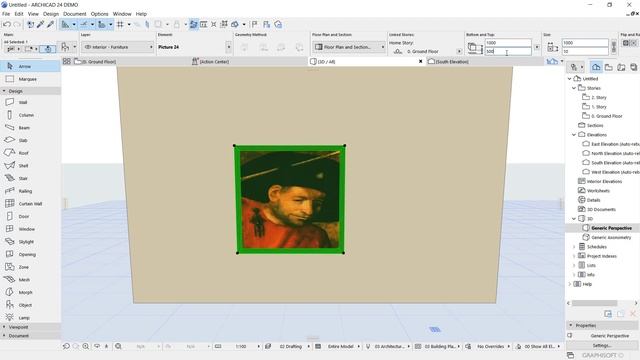This screenshot has width=640, height=360.
Task: Select the Beam tool
Action: coord(30,128)
